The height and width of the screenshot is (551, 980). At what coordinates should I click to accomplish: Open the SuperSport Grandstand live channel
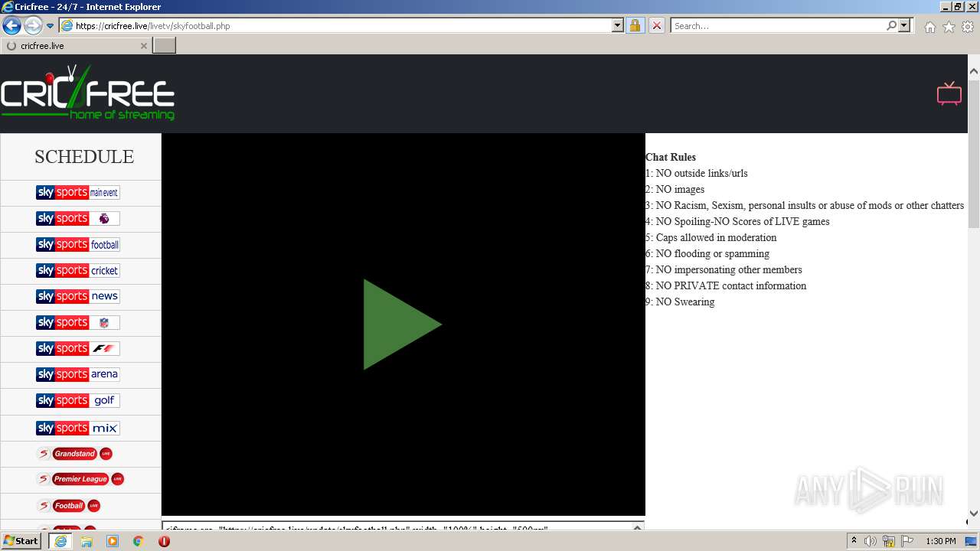point(75,454)
